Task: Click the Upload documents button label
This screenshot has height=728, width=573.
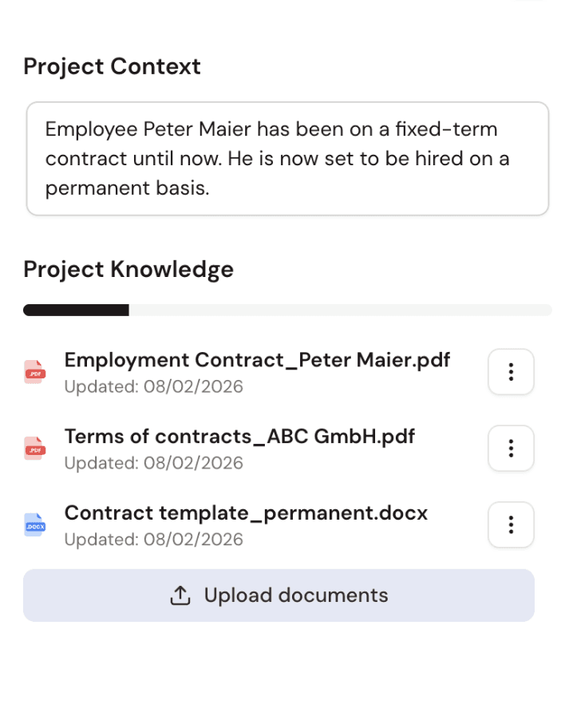Action: 296,595
